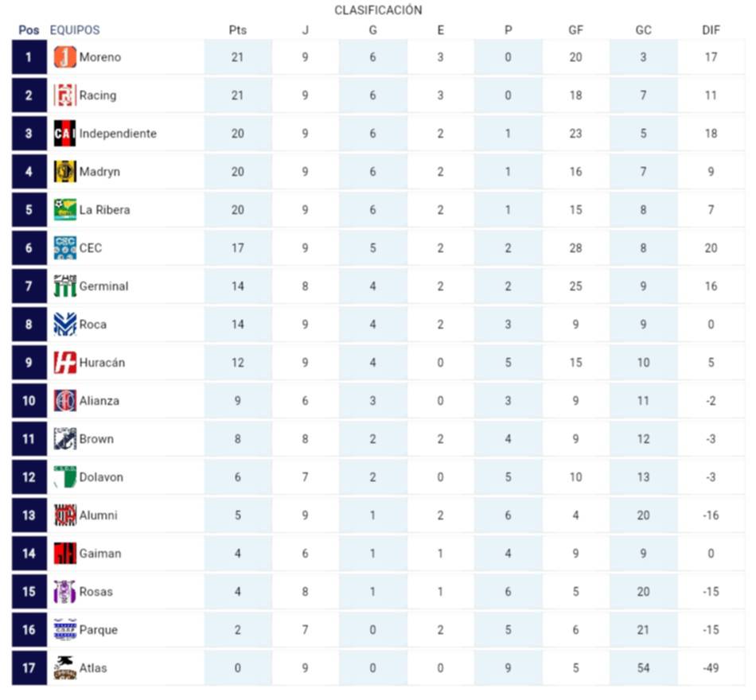Click the Independiente CAI badge
This screenshot has width=756, height=700.
point(64,134)
